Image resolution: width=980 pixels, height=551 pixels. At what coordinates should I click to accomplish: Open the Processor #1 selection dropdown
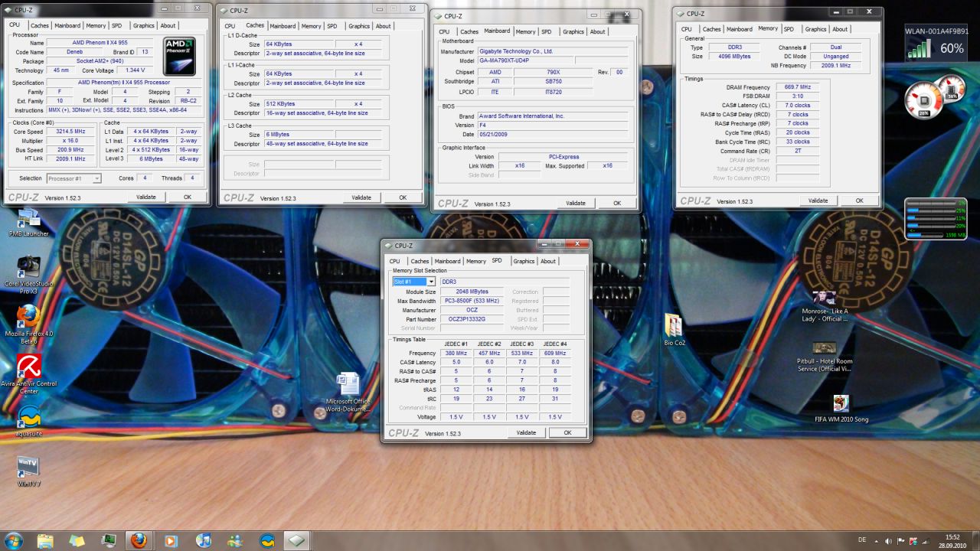[73, 178]
